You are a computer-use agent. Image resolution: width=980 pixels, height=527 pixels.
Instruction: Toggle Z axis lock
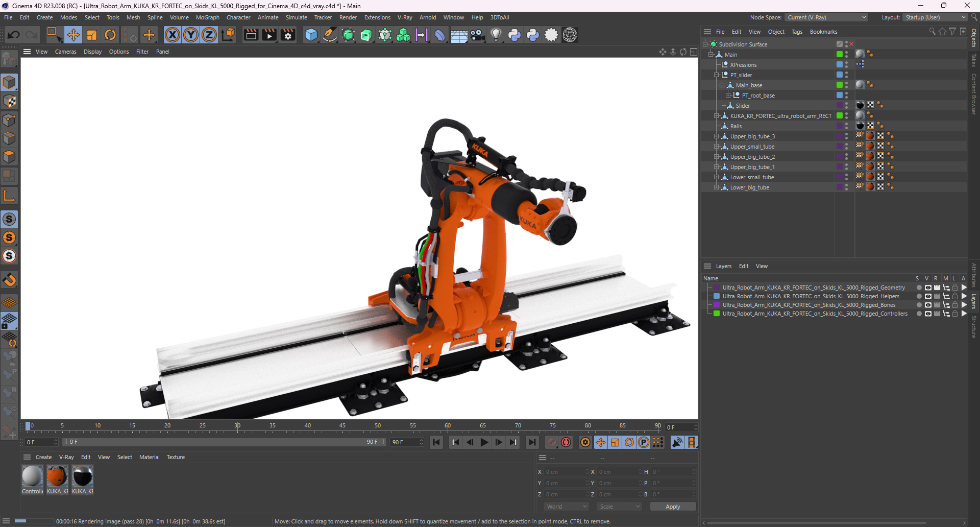(x=209, y=35)
